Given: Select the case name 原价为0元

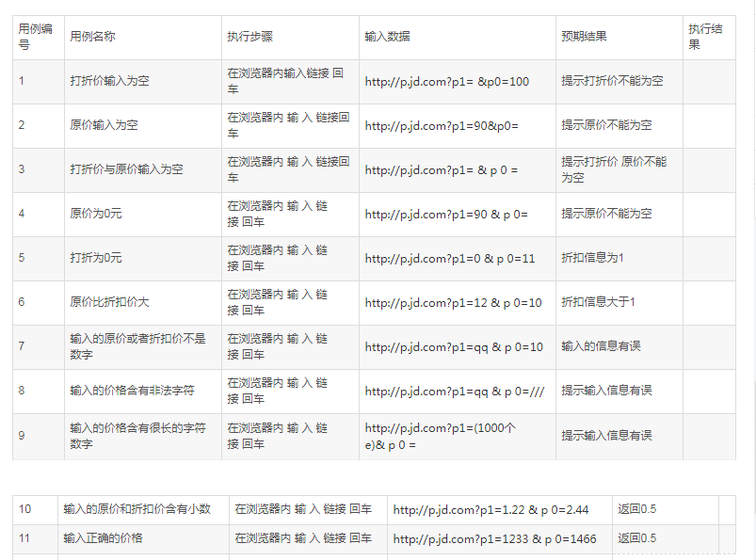Looking at the screenshot, I should pos(95,214).
